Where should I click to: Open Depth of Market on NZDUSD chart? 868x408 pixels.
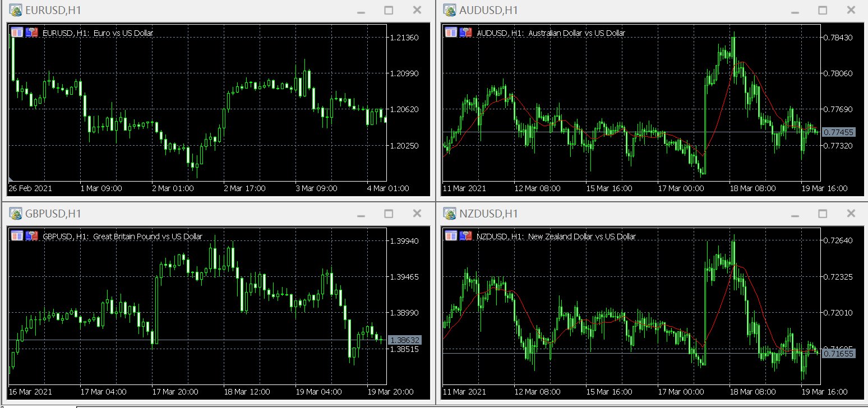(x=466, y=236)
